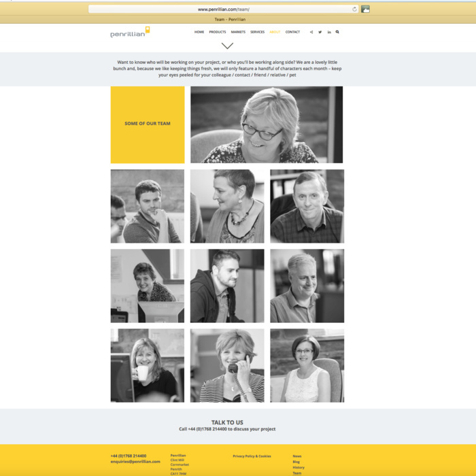
Task: Click the Call +44 (0)1768 214400 line
Action: pyautogui.click(x=227, y=429)
